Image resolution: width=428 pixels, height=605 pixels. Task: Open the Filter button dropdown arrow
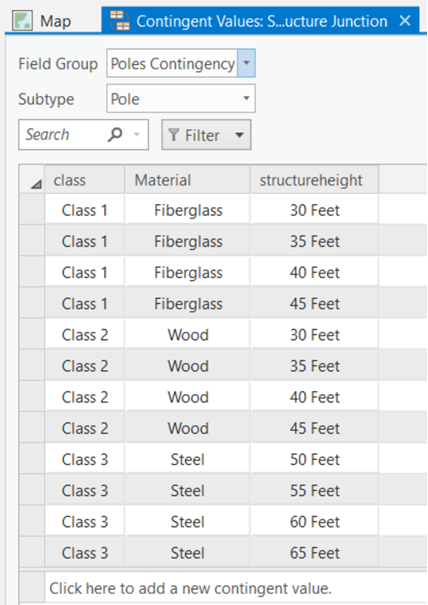pos(240,135)
